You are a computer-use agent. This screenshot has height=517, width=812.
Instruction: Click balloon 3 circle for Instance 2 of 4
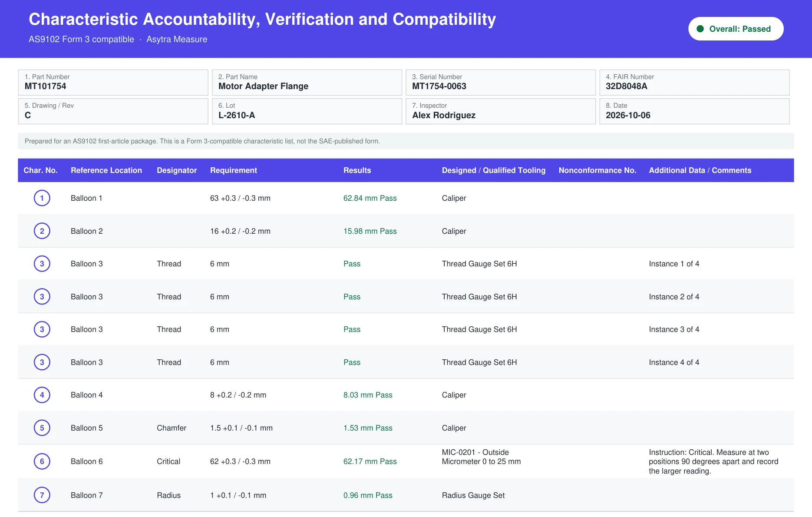[x=42, y=297]
